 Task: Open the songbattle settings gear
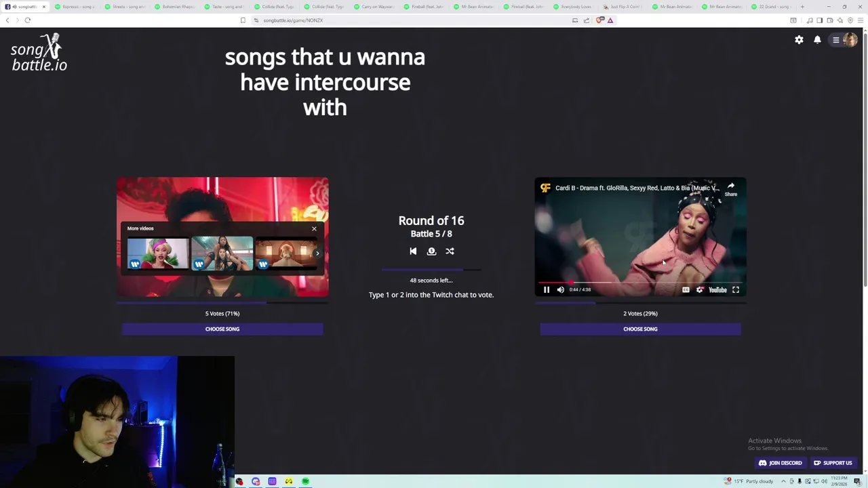point(799,40)
